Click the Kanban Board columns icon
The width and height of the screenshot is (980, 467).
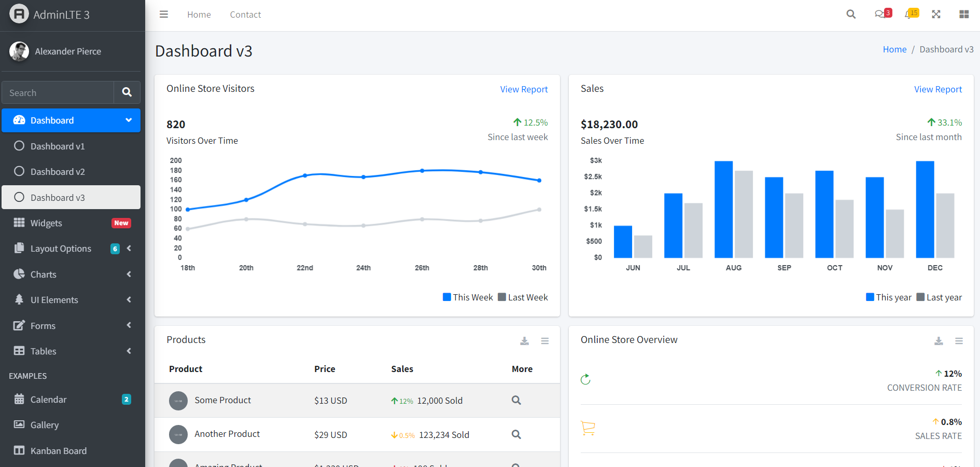[x=19, y=450]
